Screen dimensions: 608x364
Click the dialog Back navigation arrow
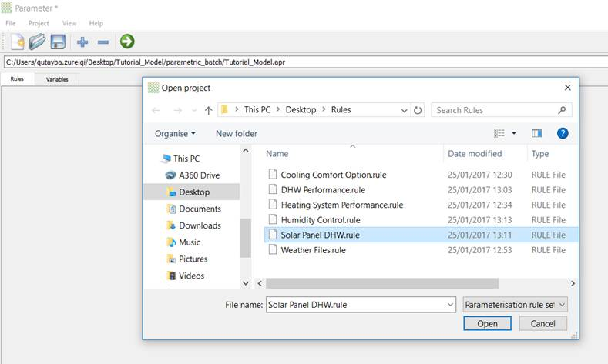(156, 110)
